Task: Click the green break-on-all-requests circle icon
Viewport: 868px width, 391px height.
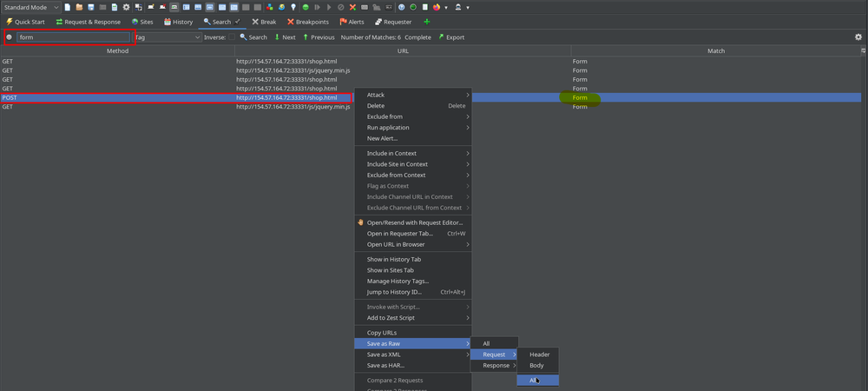Action: pyautogui.click(x=306, y=7)
